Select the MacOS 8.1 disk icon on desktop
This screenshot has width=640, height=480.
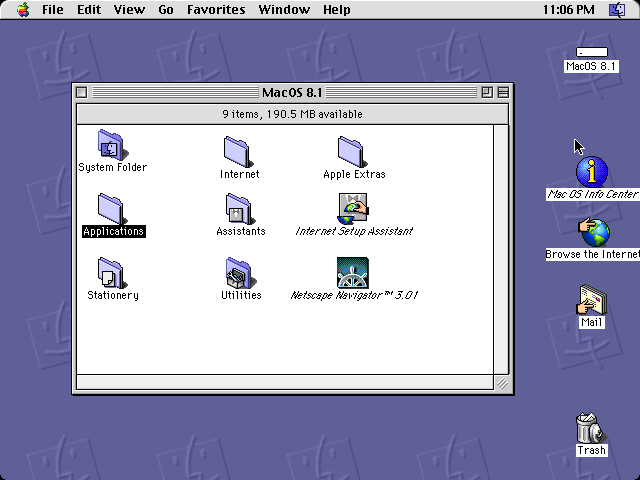point(592,52)
